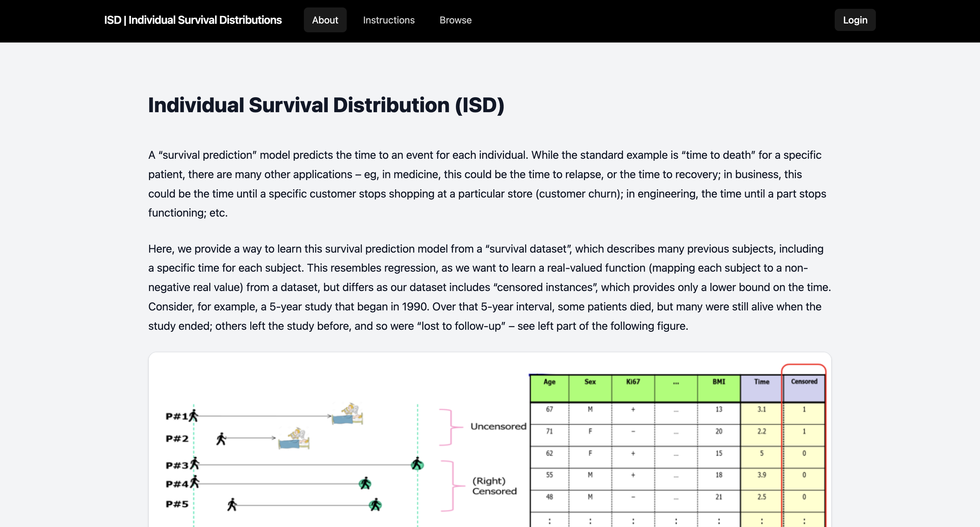The image size is (980, 527).
Task: Click the 'Uncensored' label in the figure
Action: [x=499, y=426]
